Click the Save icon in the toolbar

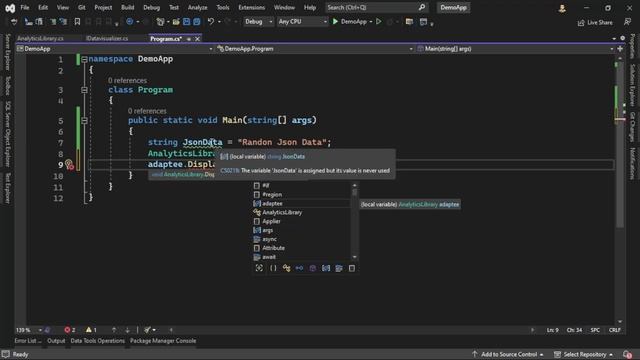coord(187,21)
